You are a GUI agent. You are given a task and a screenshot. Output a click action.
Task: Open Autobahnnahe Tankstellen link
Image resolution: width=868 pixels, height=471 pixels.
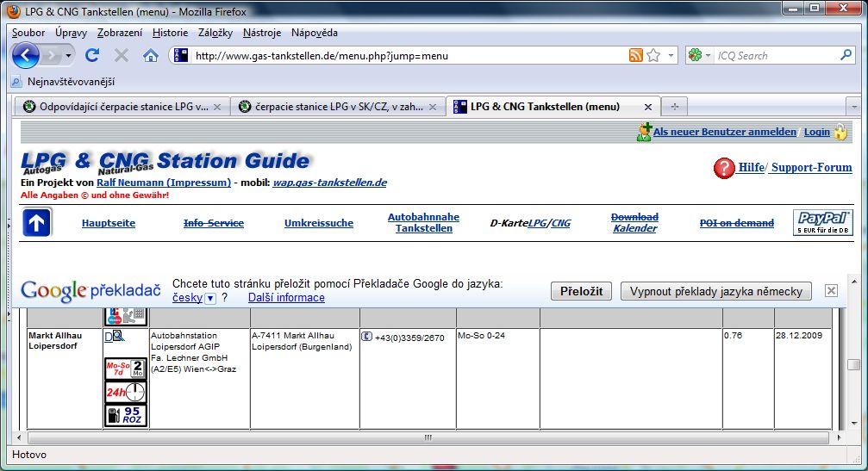(423, 223)
